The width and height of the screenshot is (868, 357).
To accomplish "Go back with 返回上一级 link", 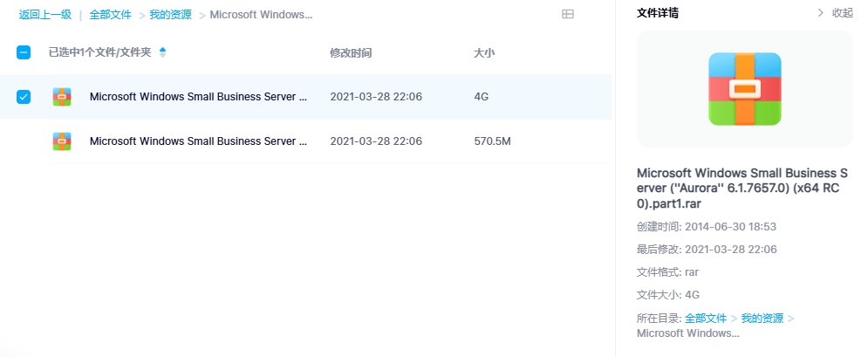I will pyautogui.click(x=45, y=15).
